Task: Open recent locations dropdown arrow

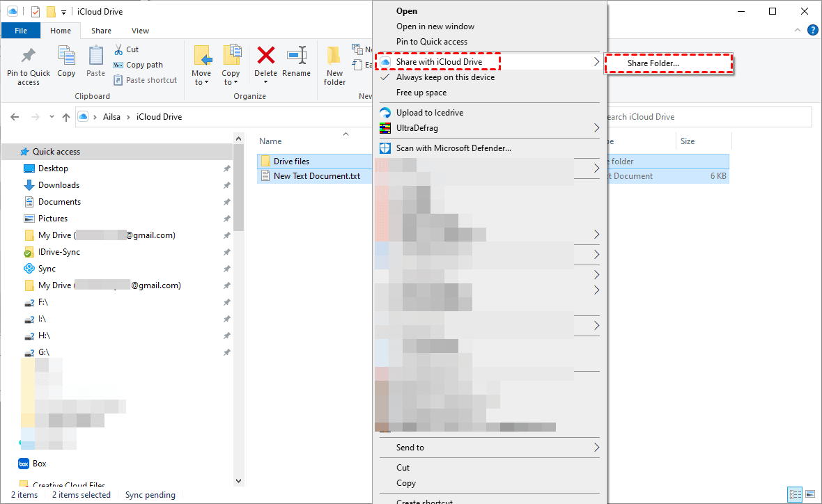Action: pos(52,117)
